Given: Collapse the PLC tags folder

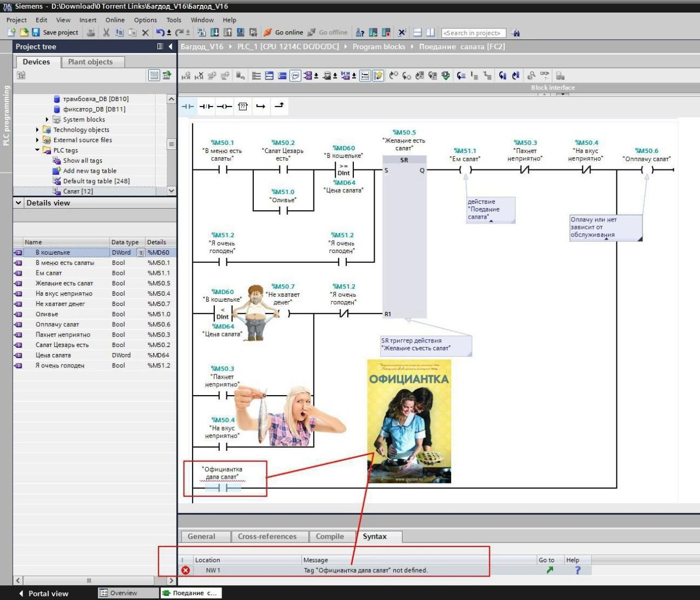Looking at the screenshot, I should (x=37, y=150).
